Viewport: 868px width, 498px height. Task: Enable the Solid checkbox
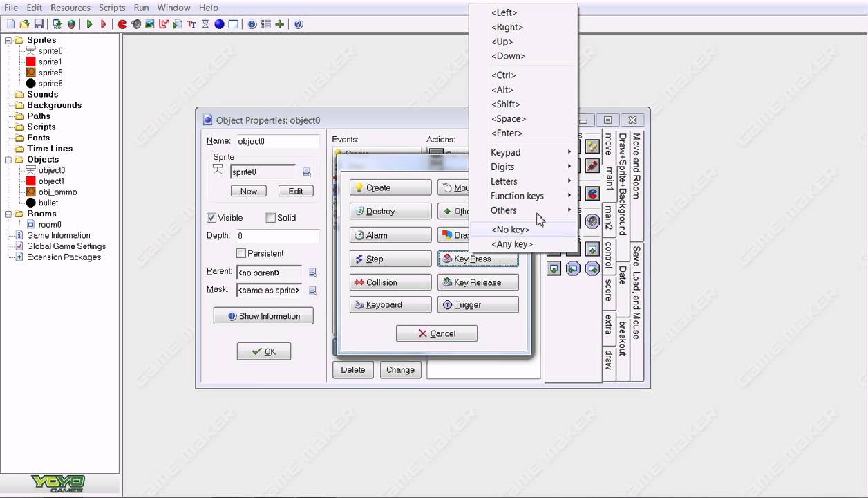270,218
